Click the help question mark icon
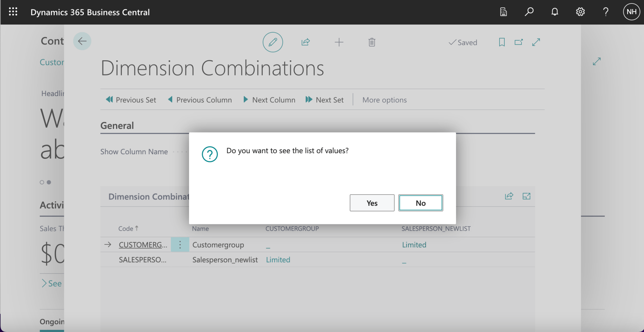Image resolution: width=644 pixels, height=332 pixels. (606, 12)
